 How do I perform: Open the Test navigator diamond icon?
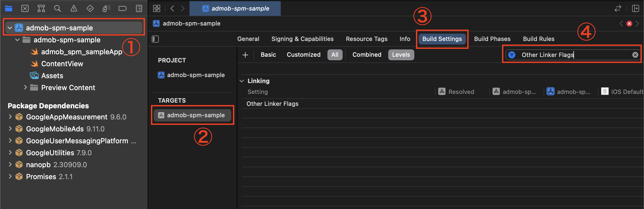tap(90, 8)
